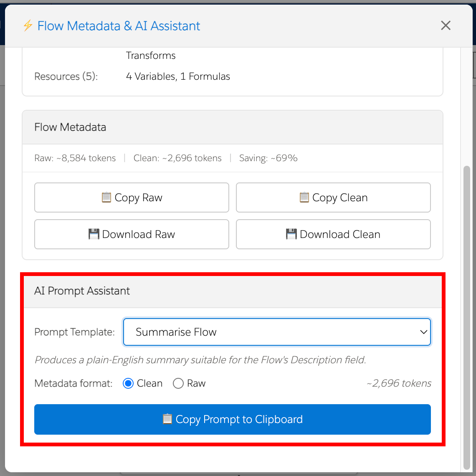Click the clipboard icon on Copy Prompt button
476x476 pixels.
pyautogui.click(x=167, y=419)
